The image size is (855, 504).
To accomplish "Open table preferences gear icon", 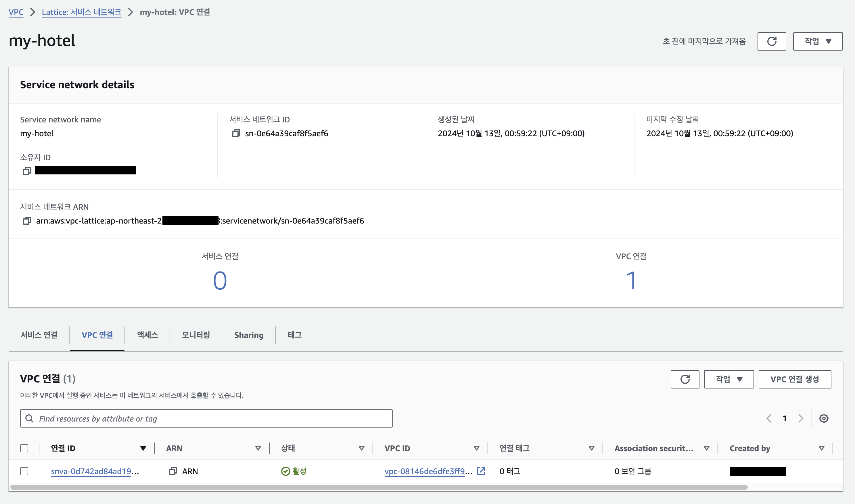I will click(x=824, y=418).
